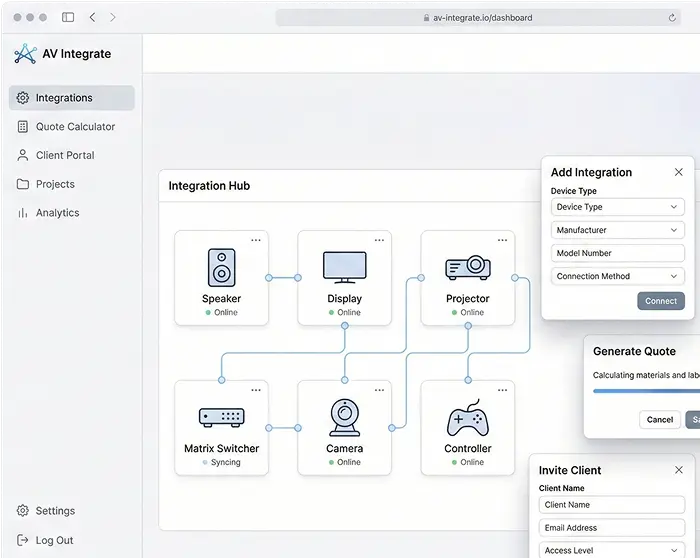Select the Matrix Switcher device icon

(x=221, y=418)
